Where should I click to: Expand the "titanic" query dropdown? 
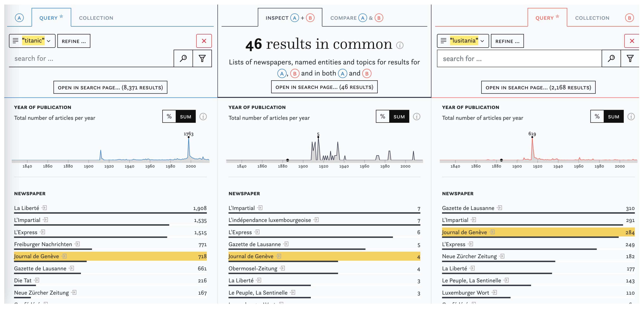(x=49, y=41)
